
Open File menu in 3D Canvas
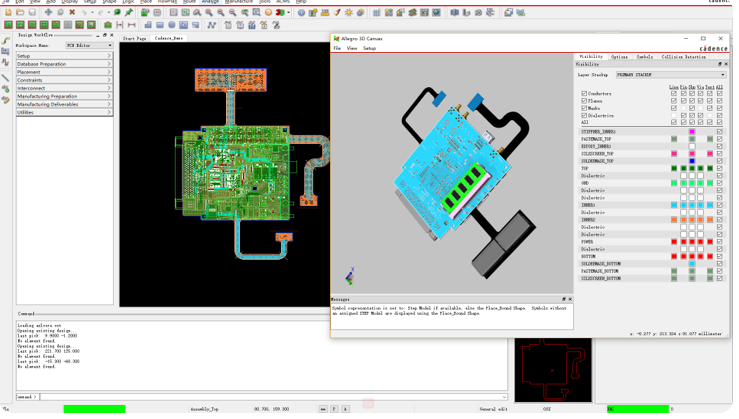coord(337,49)
